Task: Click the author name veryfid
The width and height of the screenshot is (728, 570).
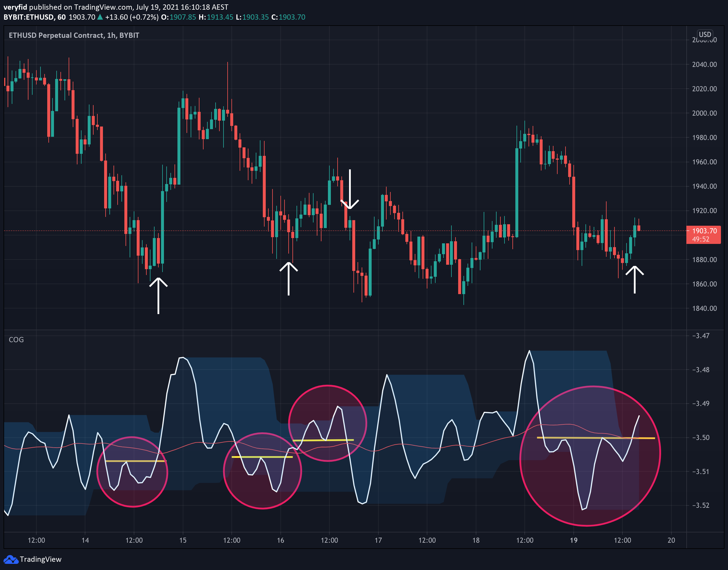Action: click(x=15, y=7)
